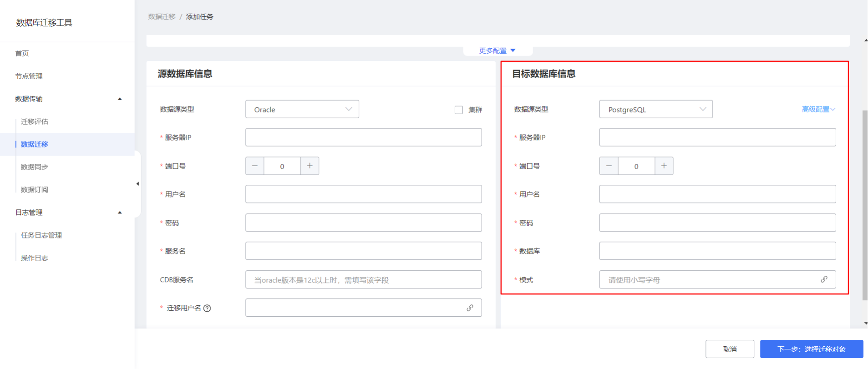Click the source 端口号 number field
This screenshot has height=369, width=868.
[282, 166]
